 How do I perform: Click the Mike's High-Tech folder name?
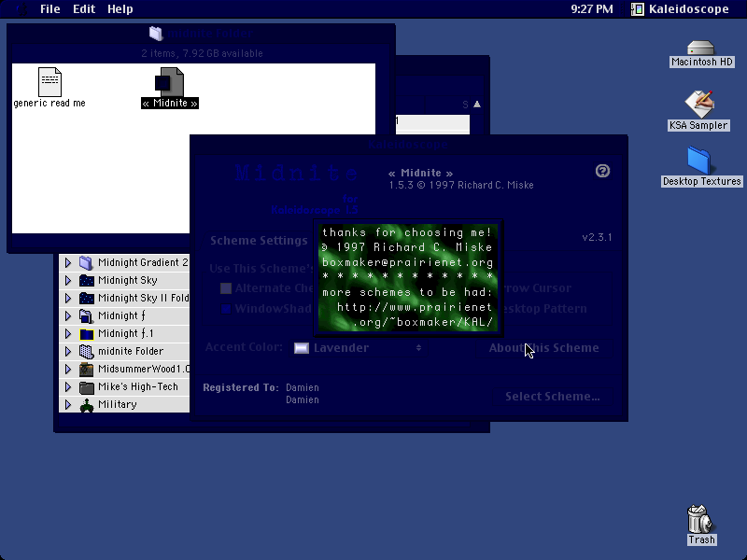(x=138, y=387)
